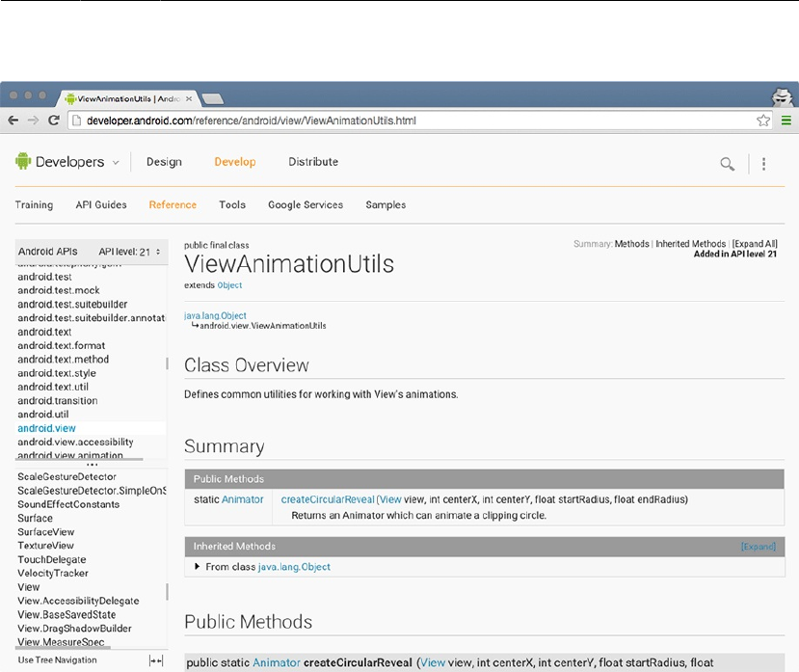The image size is (799, 672).
Task: Open java.lang.Object hierarchy link
Action: click(215, 315)
